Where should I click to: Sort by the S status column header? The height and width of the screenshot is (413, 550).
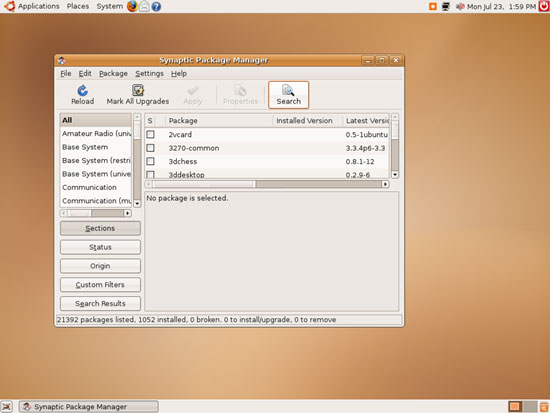click(x=150, y=121)
